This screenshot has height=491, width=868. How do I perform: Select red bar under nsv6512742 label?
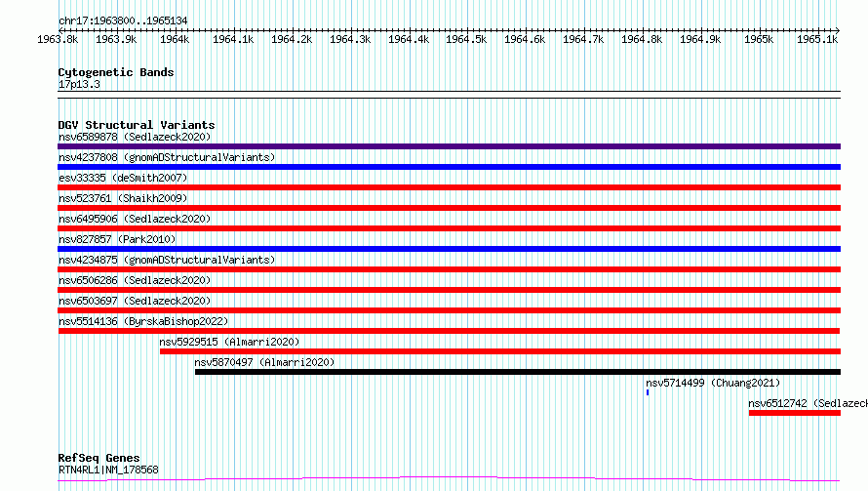tap(795, 413)
